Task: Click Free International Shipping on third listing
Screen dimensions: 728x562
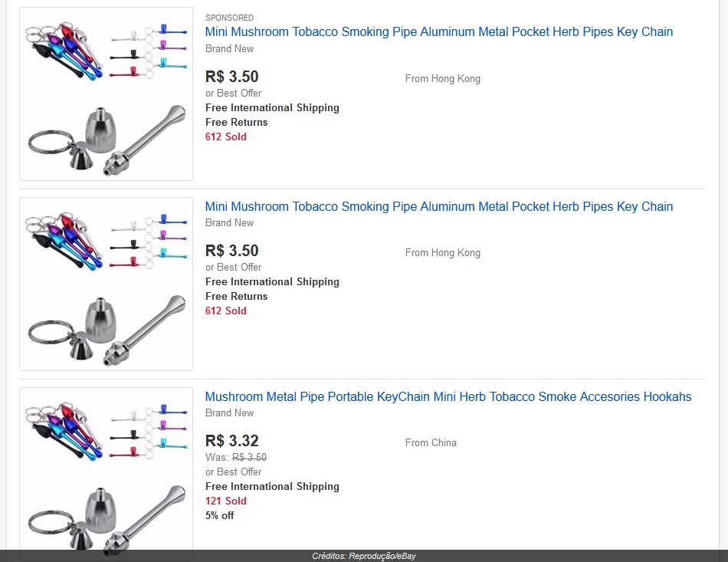Action: pyautogui.click(x=272, y=487)
